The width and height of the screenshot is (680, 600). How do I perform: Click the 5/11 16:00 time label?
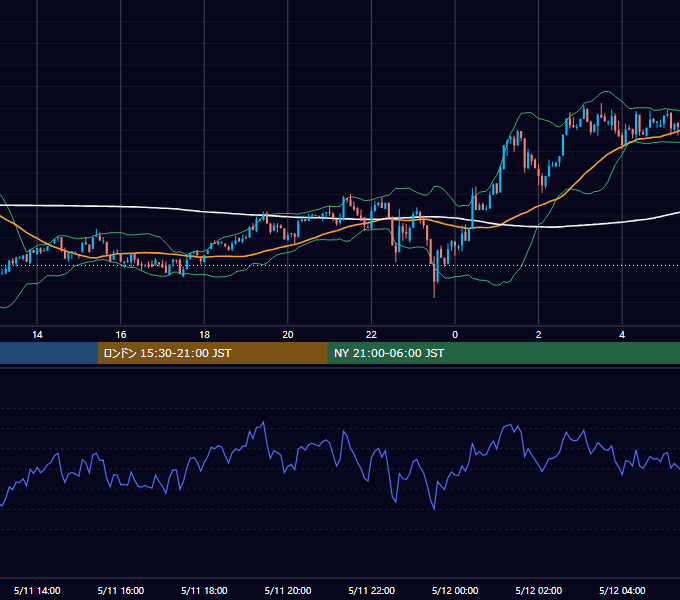121,590
